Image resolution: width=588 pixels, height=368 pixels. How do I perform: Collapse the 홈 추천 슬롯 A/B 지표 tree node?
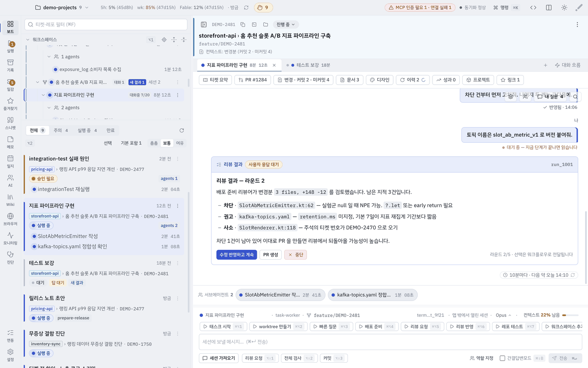tap(38, 82)
